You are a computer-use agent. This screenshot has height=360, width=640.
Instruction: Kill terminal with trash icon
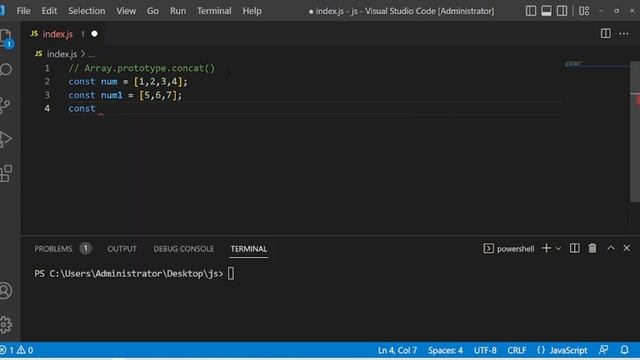(x=592, y=248)
